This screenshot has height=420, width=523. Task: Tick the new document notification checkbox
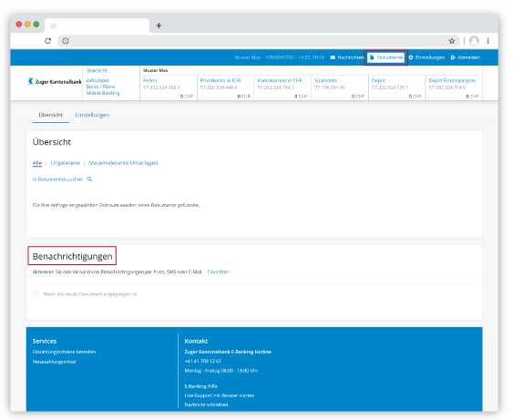[x=36, y=294]
